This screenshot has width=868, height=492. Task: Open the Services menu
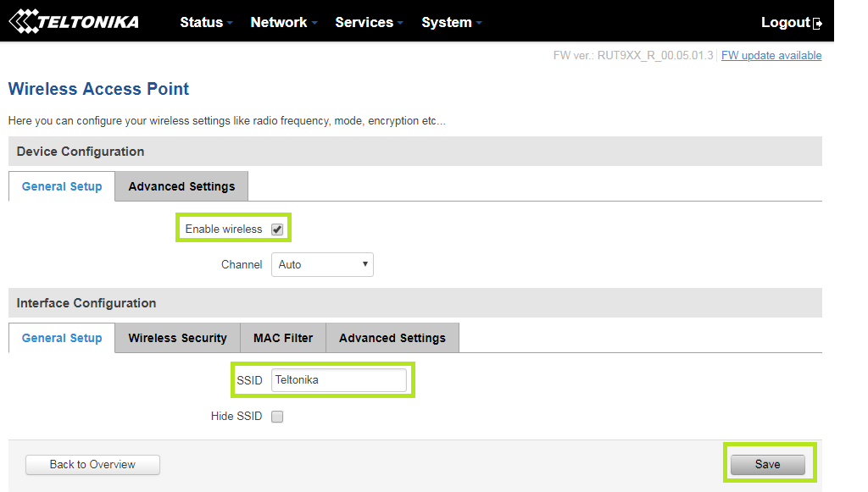369,23
